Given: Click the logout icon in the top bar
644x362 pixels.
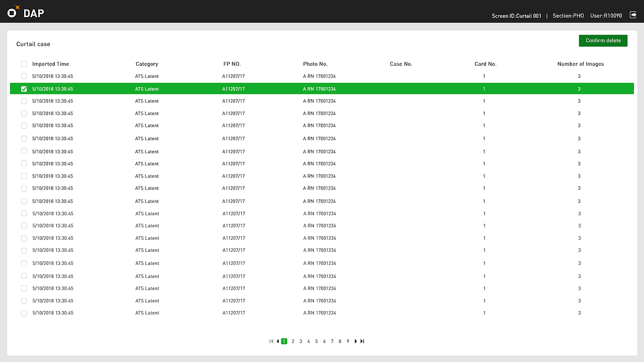Looking at the screenshot, I should pos(633,15).
